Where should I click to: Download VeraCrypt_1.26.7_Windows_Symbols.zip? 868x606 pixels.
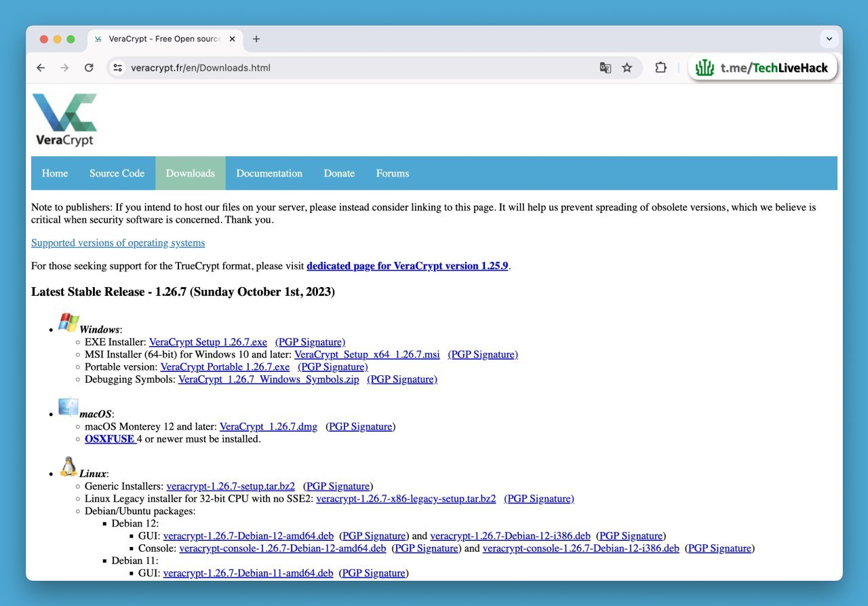[x=269, y=379]
